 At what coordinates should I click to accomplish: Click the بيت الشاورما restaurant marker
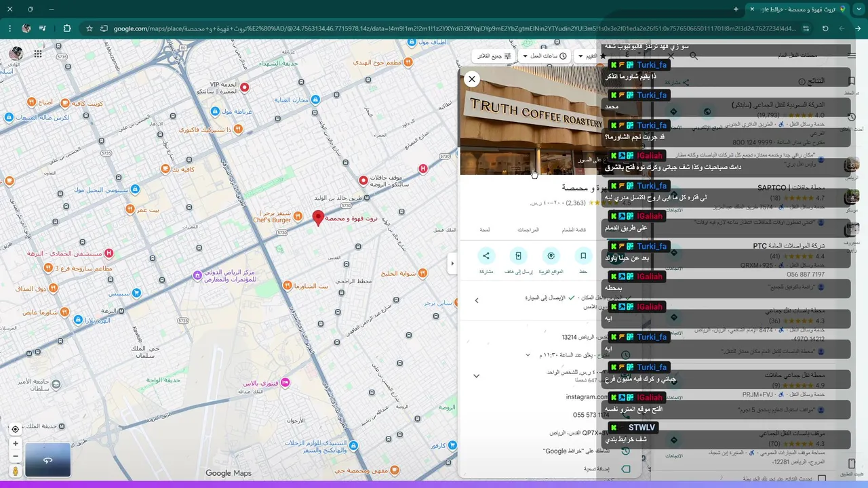288,286
